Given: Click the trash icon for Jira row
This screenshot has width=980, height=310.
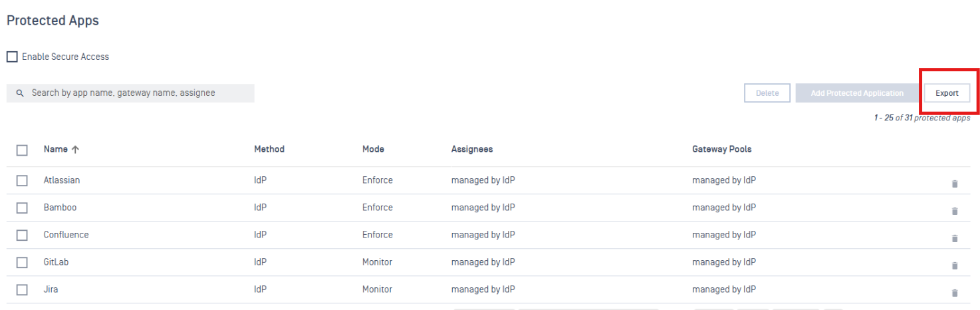Looking at the screenshot, I should pyautogui.click(x=955, y=293).
